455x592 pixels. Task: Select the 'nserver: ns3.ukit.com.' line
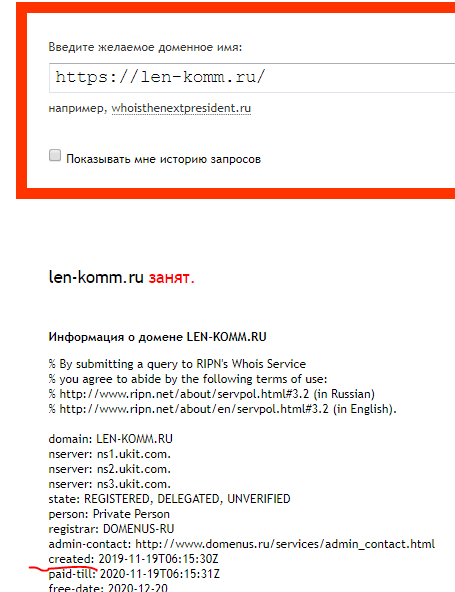point(110,484)
